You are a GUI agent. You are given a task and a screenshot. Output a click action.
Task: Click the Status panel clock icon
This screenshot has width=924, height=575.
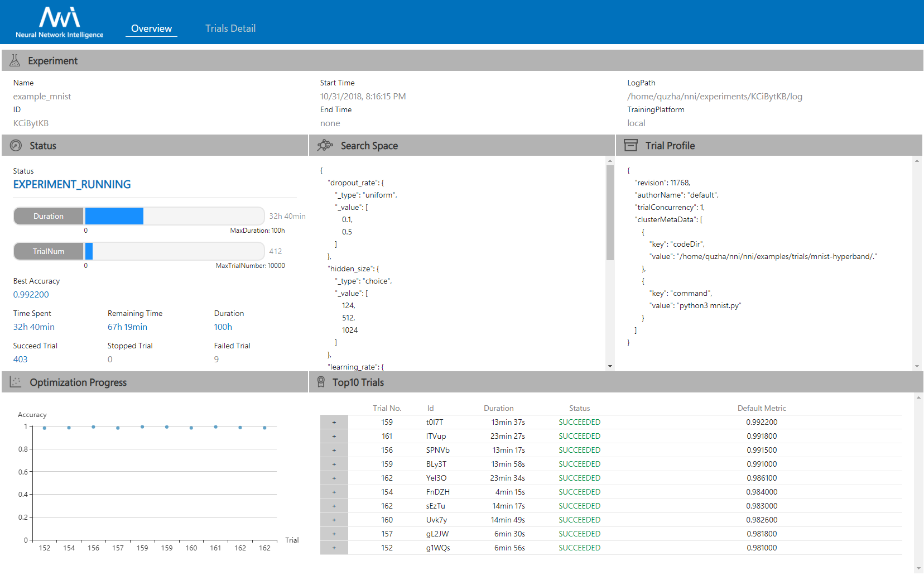pos(15,145)
